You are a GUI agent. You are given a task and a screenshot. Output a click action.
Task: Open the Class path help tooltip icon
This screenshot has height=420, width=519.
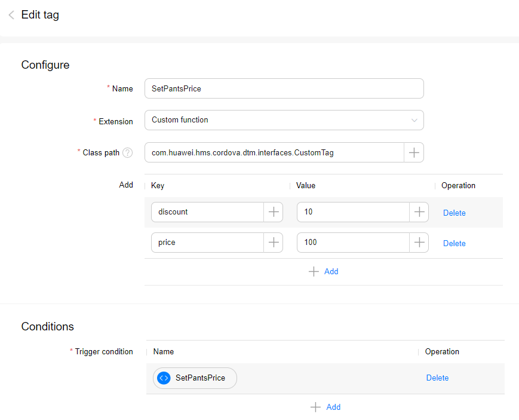(x=127, y=152)
